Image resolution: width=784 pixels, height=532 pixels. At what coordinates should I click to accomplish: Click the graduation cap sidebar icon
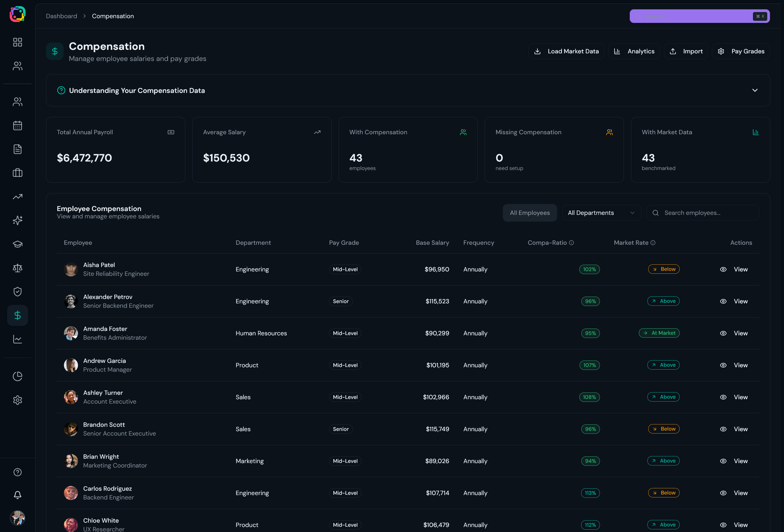click(x=18, y=244)
